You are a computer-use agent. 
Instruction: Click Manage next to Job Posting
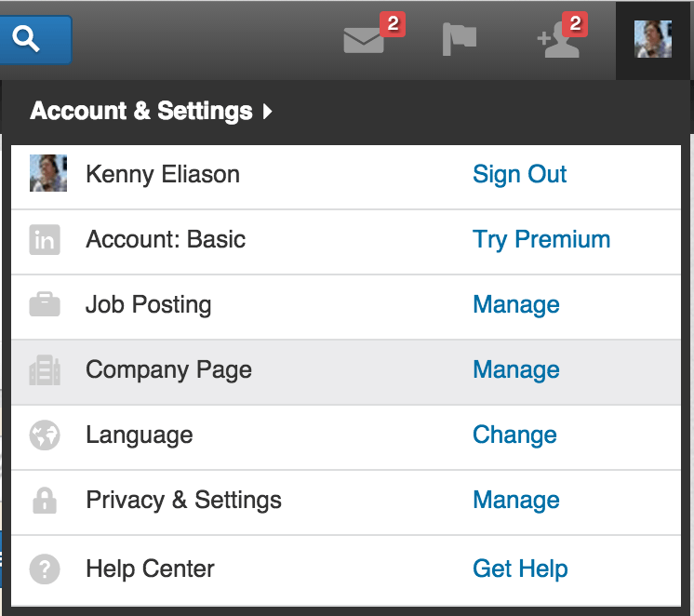pos(516,305)
